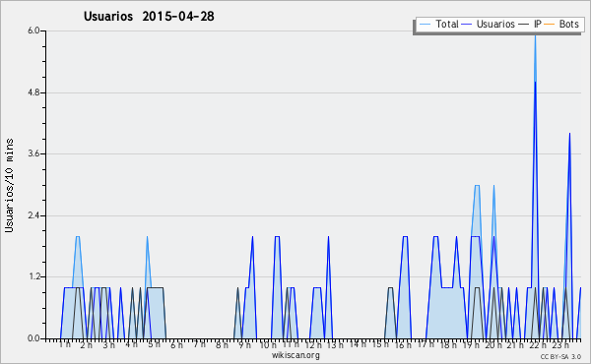Click the y-axis label "1.2"
This screenshot has height=364, width=591.
(x=33, y=277)
